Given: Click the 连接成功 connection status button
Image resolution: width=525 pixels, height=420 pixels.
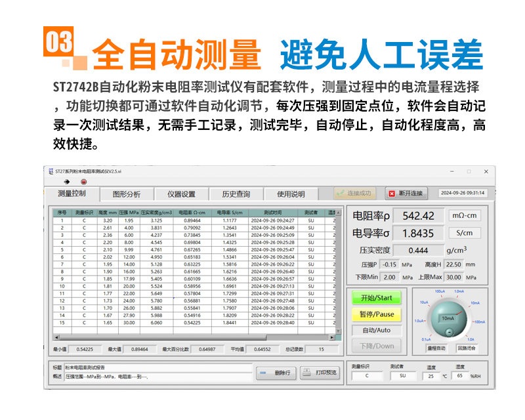Looking at the screenshot, I should 354,194.
